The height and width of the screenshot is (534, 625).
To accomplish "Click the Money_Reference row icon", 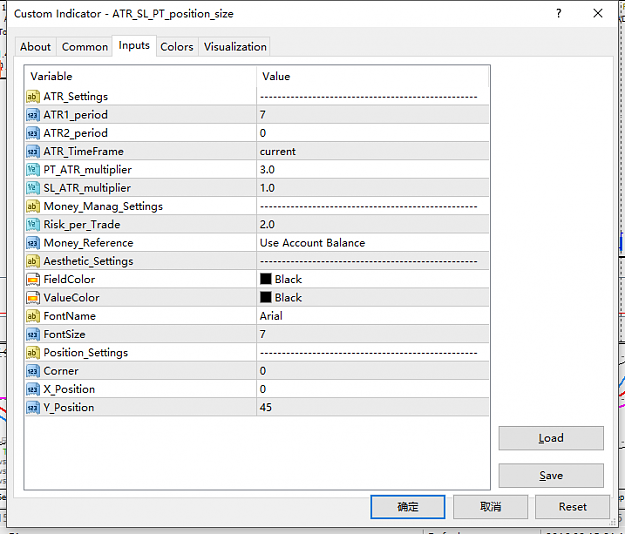I will 33,243.
